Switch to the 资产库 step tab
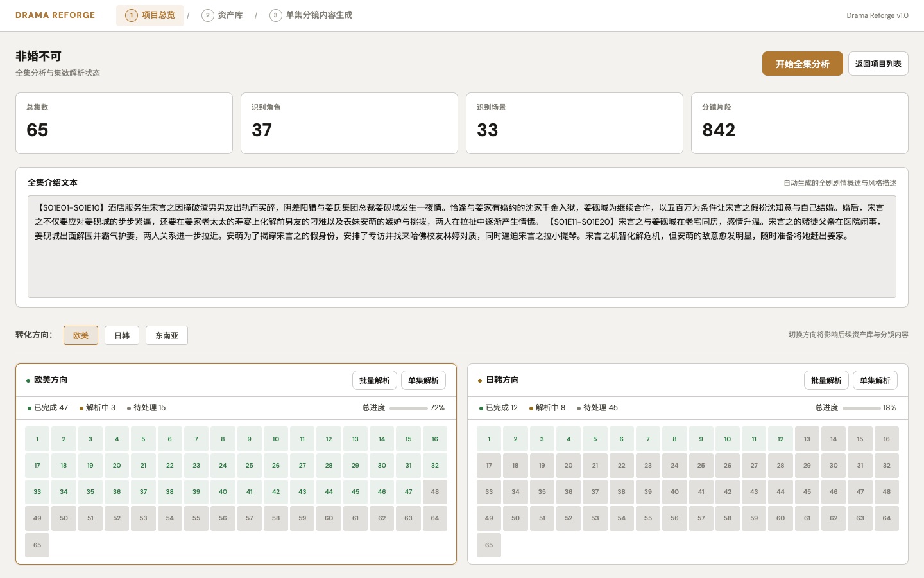 coord(223,15)
